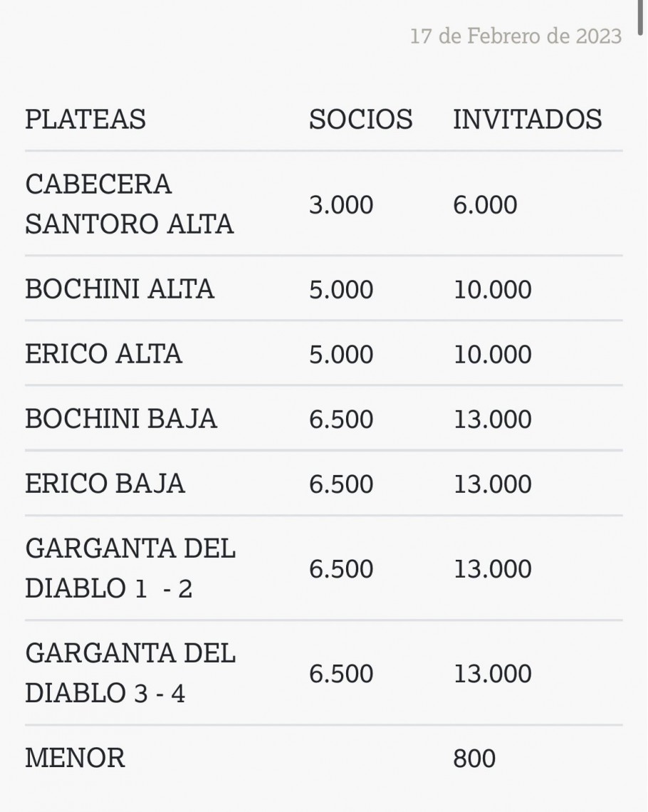Select the ERICO BAJA row label
Viewport: 648px width, 812px height.
(105, 483)
